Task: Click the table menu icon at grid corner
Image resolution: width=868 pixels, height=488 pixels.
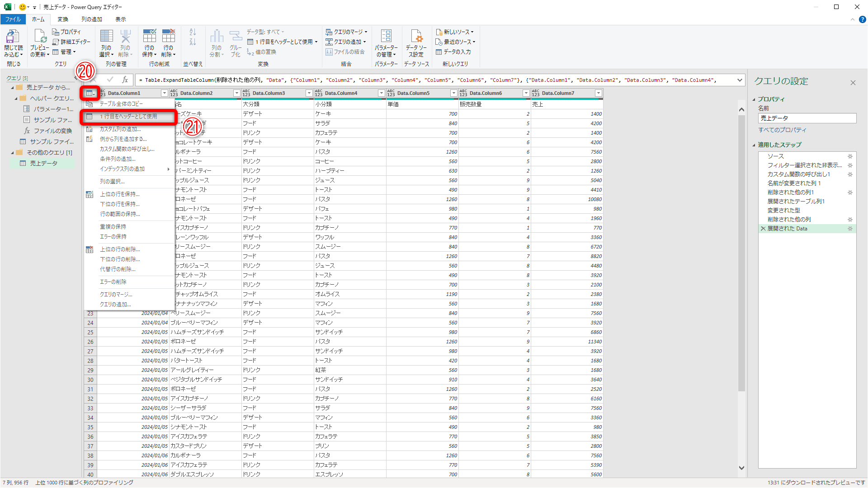Action: point(90,93)
